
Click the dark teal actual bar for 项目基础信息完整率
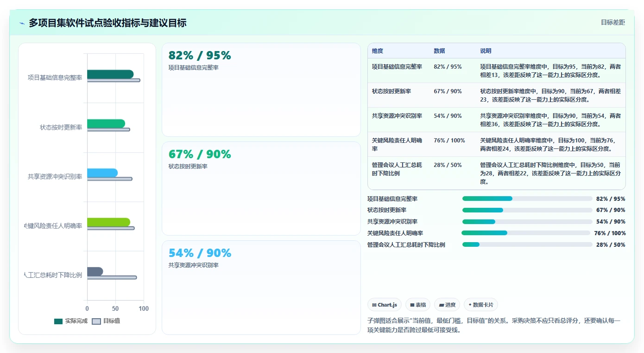pyautogui.click(x=110, y=74)
